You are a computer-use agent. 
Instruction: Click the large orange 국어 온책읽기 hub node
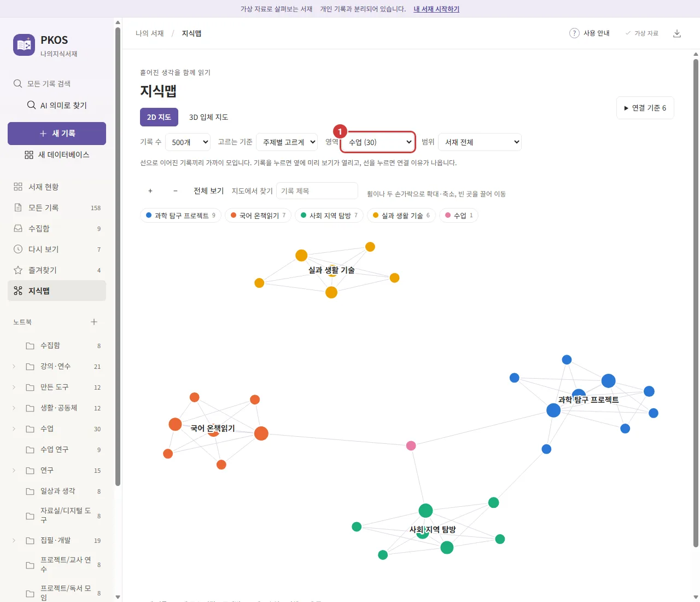coord(261,433)
